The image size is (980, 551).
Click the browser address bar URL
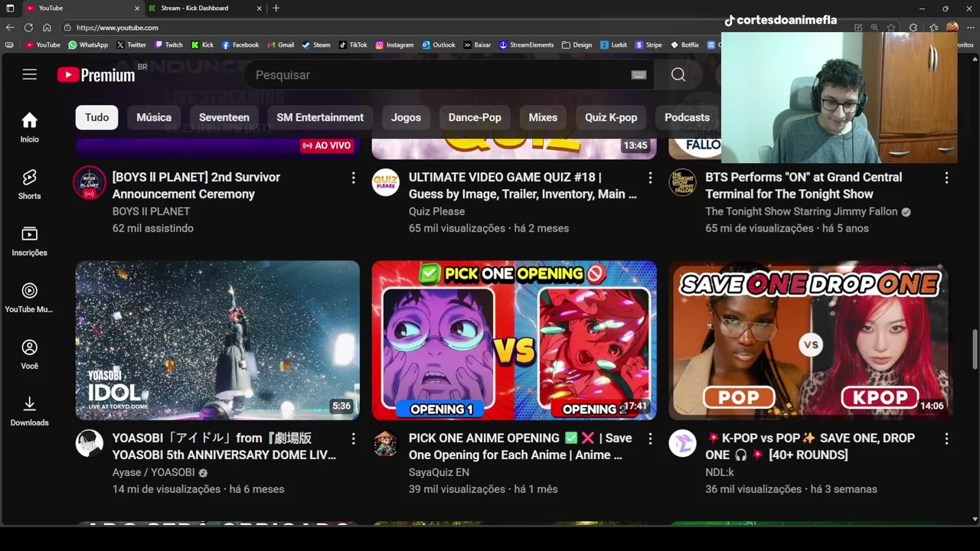[117, 28]
